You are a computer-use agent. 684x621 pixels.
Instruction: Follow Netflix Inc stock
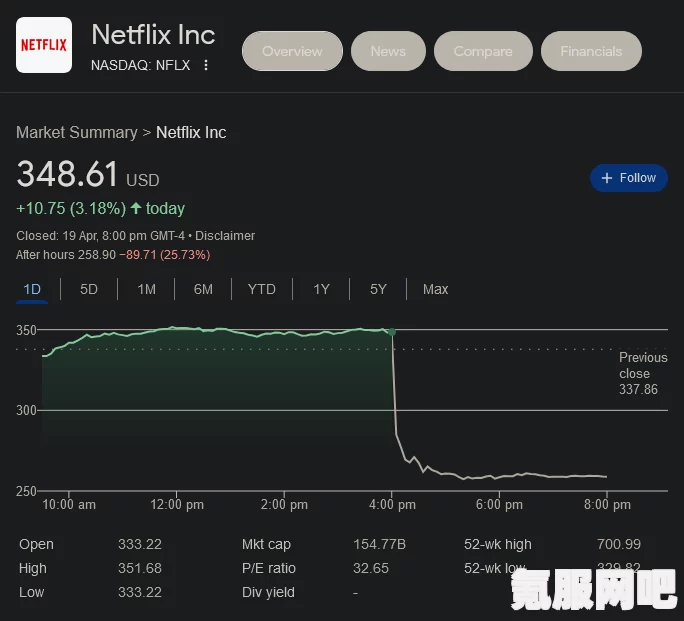click(x=629, y=178)
